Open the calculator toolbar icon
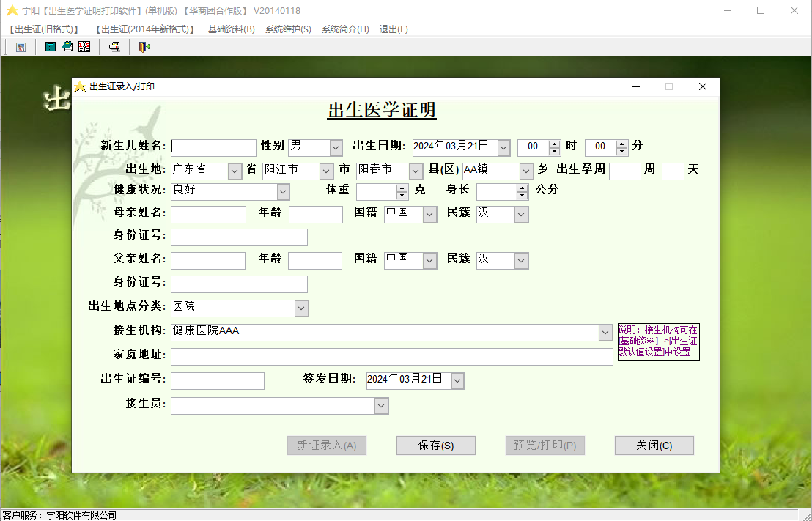This screenshot has height=521, width=812. click(x=51, y=47)
